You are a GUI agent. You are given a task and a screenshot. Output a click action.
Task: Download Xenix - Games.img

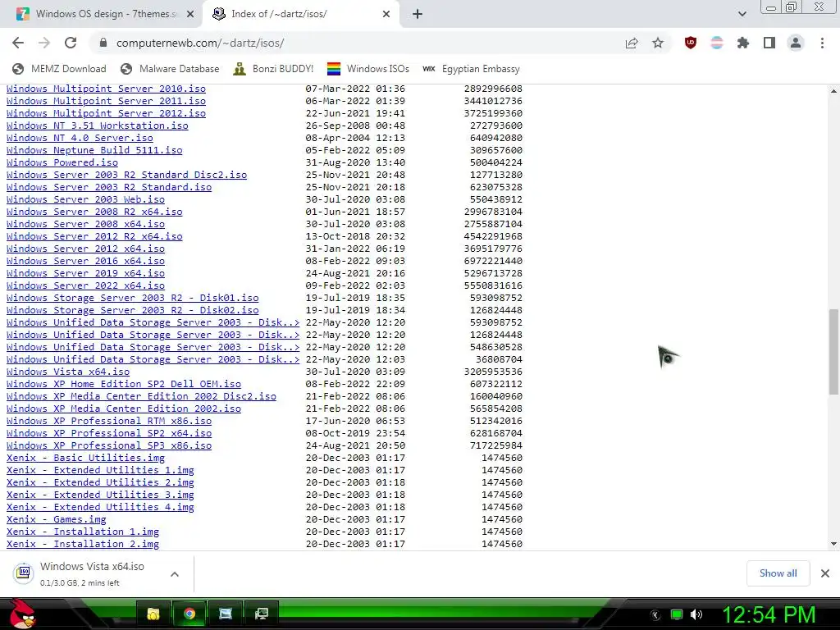click(57, 520)
